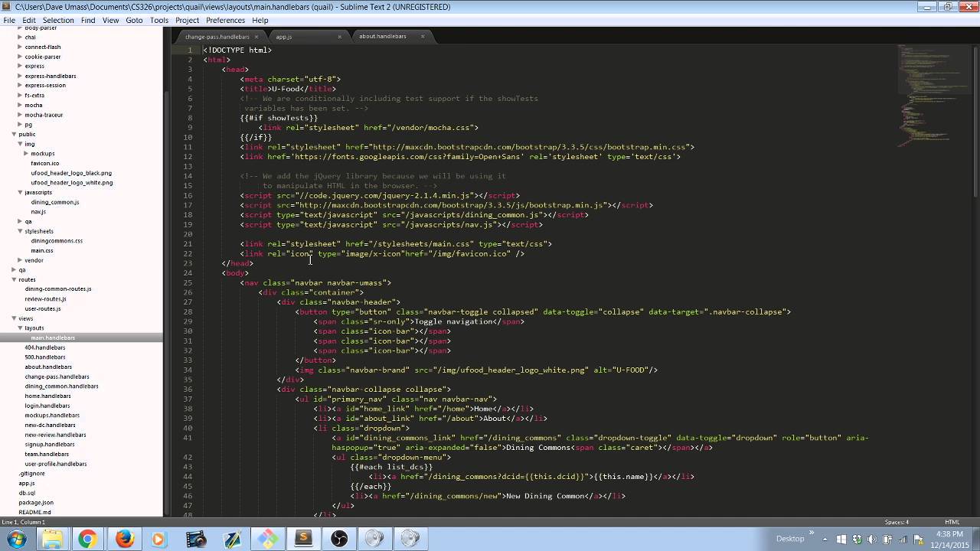
Task: Expand the express-handlebars folder
Action: click(20, 76)
